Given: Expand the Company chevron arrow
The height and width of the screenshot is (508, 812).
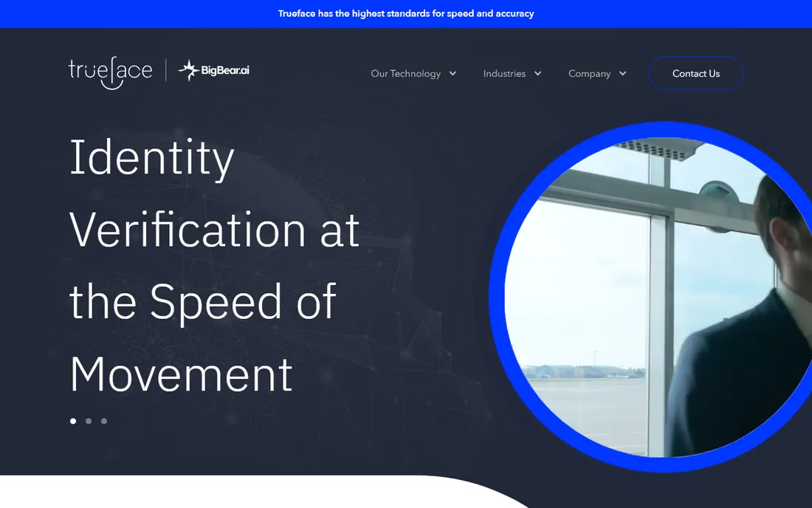Looking at the screenshot, I should [622, 74].
